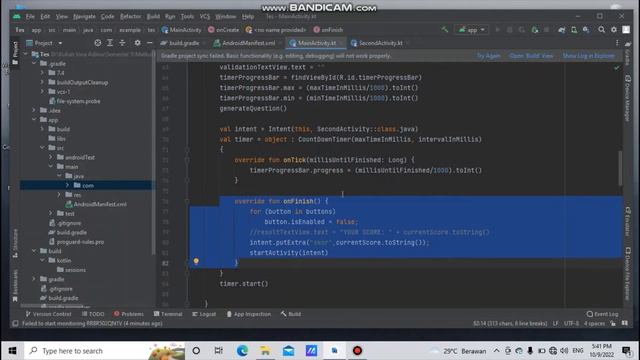Viewport: 640px width, 360px height.
Task: Toggle the read-only lock icon in the status bar
Action: [x=613, y=323]
